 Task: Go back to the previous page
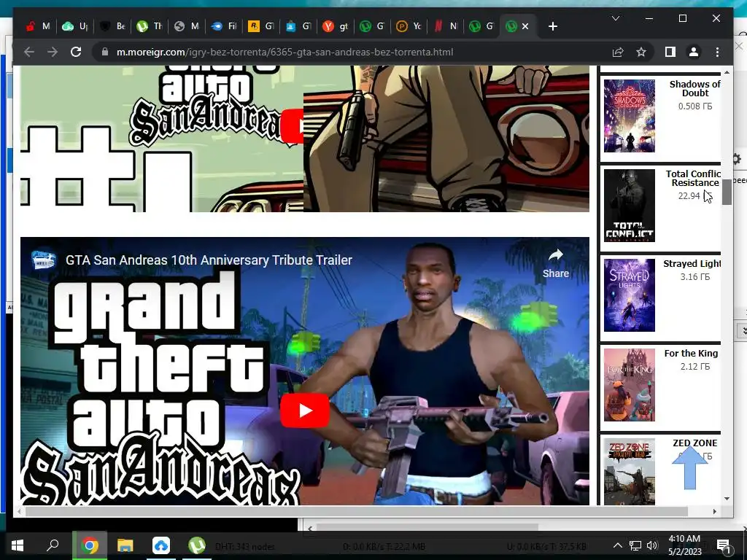pos(29,52)
